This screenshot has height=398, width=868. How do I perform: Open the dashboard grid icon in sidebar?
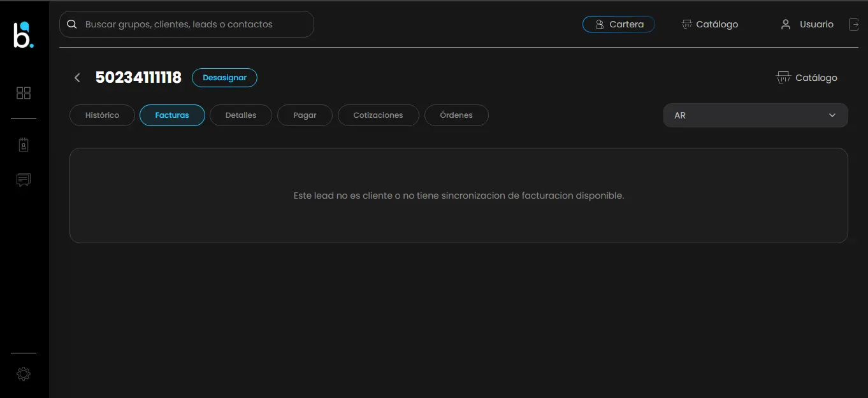(x=24, y=93)
